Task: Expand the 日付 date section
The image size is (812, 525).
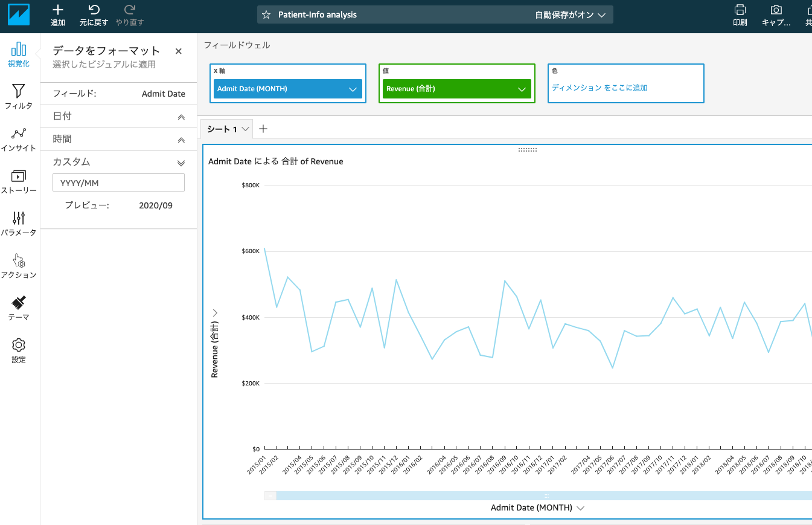Action: [118, 116]
